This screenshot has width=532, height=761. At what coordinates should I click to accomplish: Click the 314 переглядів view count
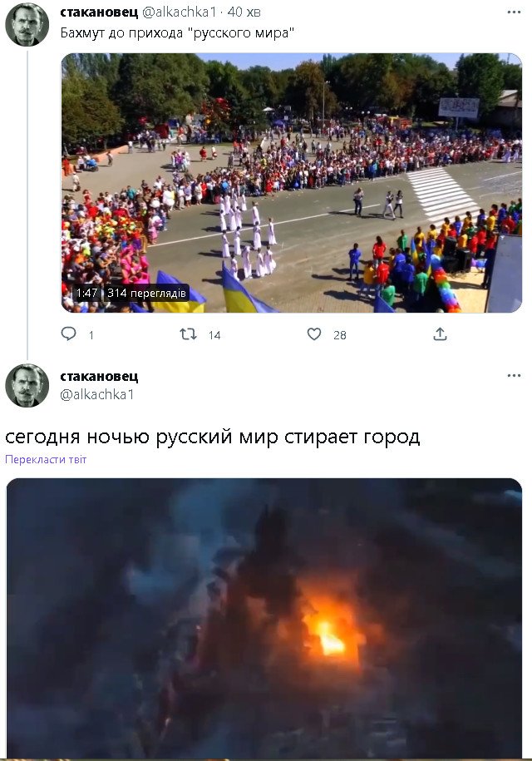[146, 293]
